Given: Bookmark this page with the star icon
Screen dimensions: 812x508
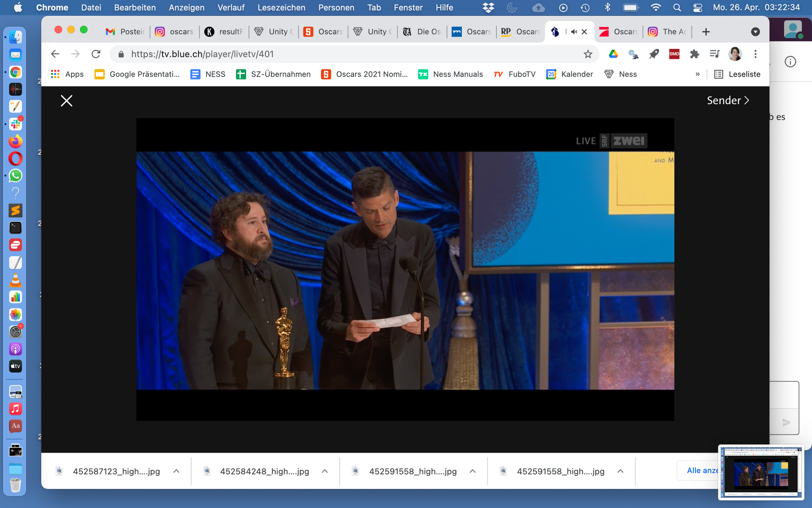Looking at the screenshot, I should pos(588,54).
